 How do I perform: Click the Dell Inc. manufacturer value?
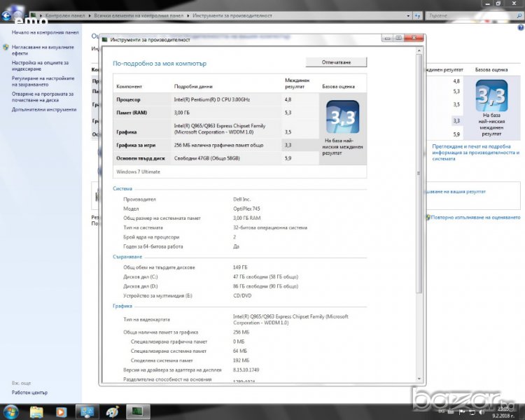click(x=241, y=199)
